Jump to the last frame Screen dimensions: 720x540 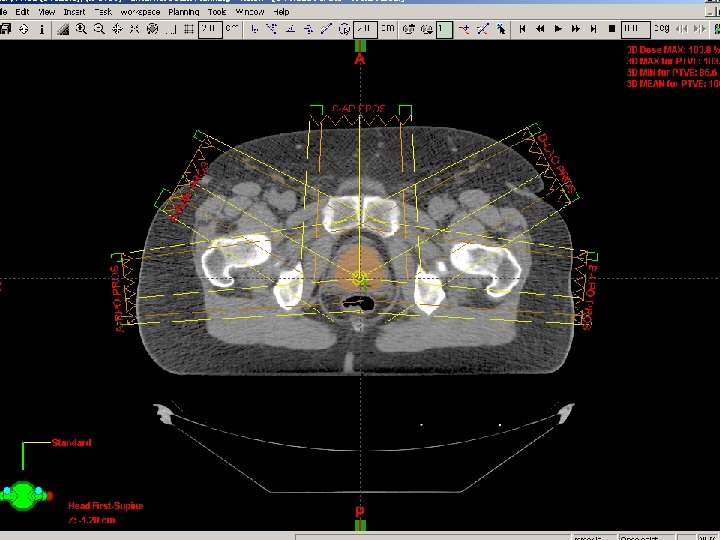pos(593,29)
